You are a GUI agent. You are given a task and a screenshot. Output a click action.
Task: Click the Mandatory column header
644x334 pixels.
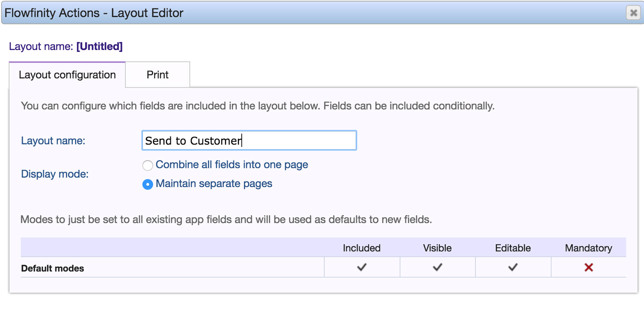[588, 248]
